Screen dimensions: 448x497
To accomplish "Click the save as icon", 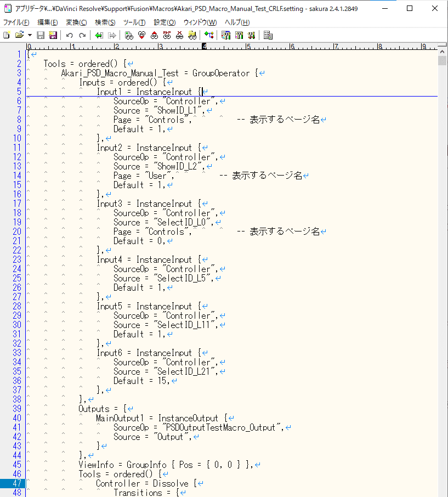I will click(x=53, y=35).
